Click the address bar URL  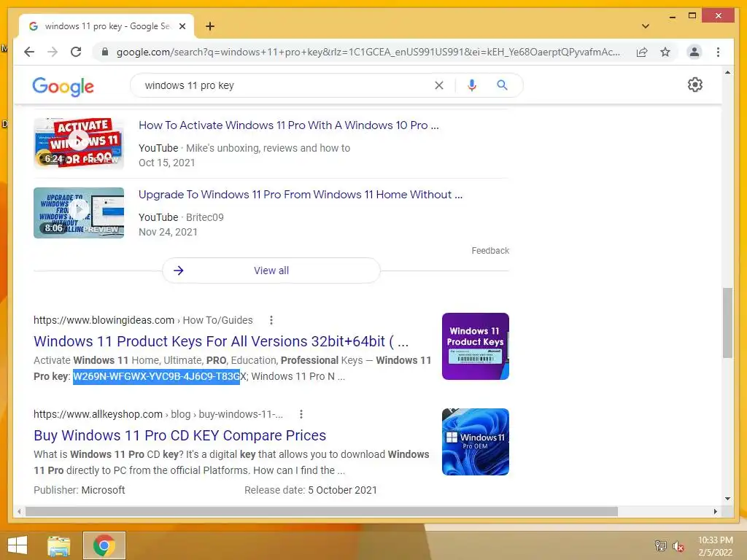[x=368, y=52]
